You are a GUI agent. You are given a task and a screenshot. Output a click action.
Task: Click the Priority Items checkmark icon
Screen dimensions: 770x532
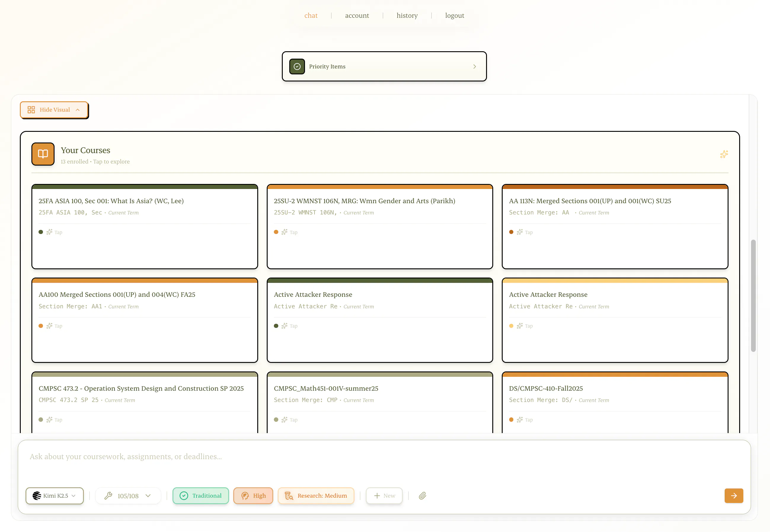coord(297,67)
